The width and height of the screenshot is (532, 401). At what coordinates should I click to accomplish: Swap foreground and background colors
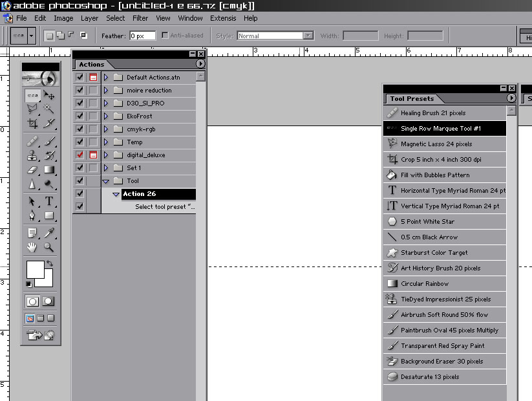click(x=50, y=263)
